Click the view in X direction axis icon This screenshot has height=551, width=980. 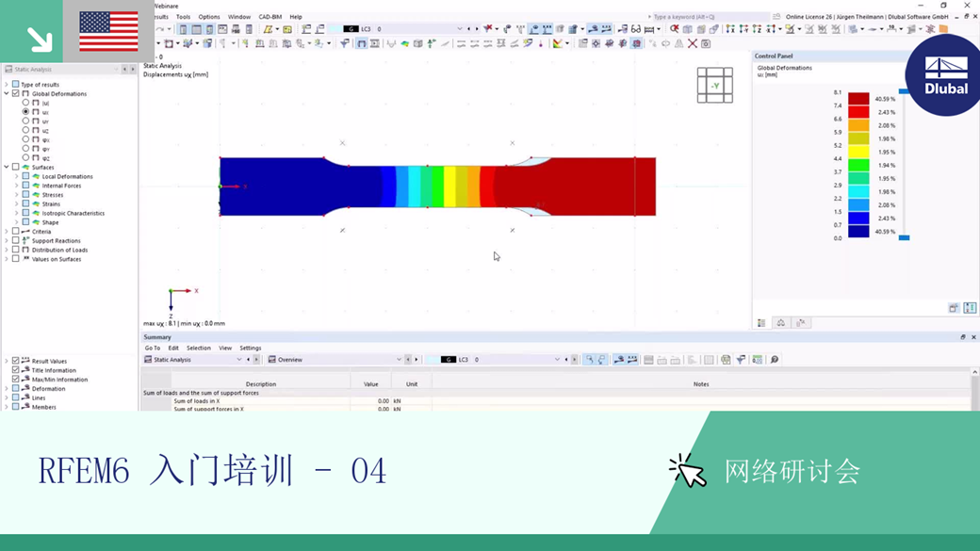(x=730, y=29)
